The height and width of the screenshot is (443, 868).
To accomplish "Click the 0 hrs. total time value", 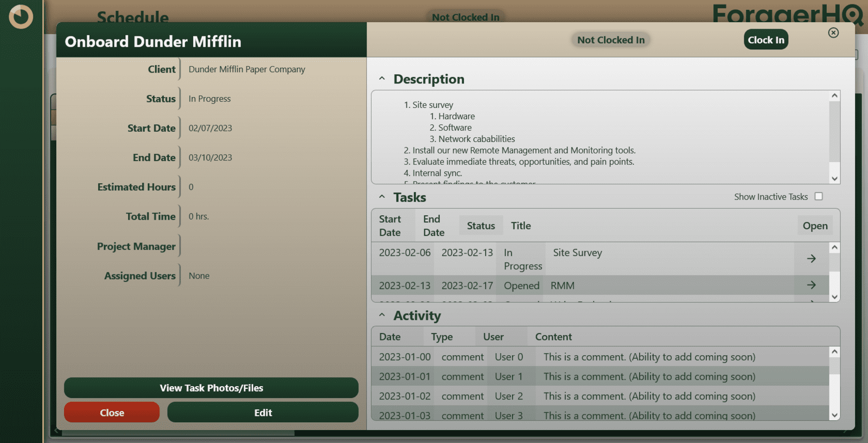I will [199, 216].
